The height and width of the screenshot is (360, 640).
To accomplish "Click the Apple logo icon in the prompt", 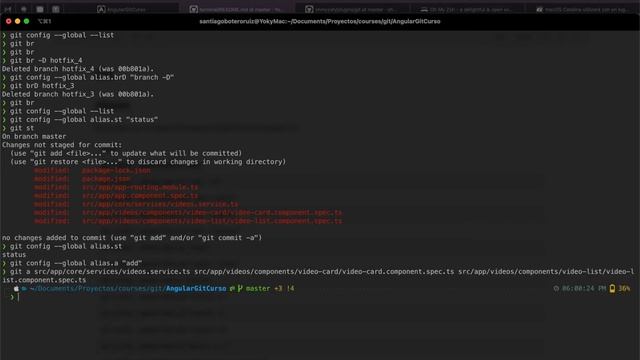I will coord(16,289).
